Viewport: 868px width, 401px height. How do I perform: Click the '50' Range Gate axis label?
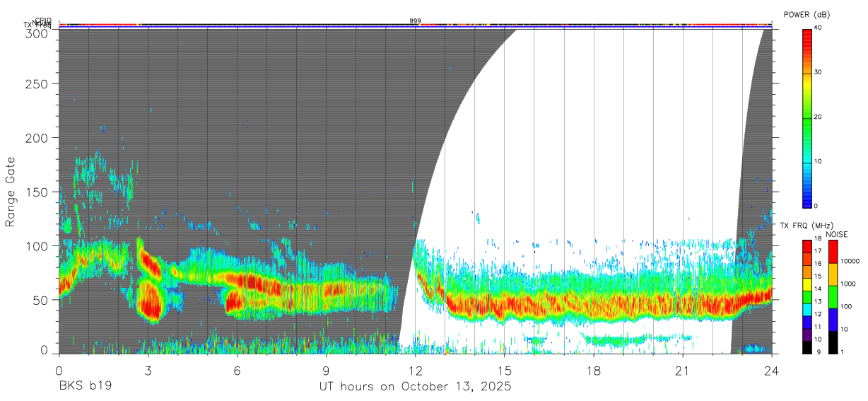[x=42, y=299]
